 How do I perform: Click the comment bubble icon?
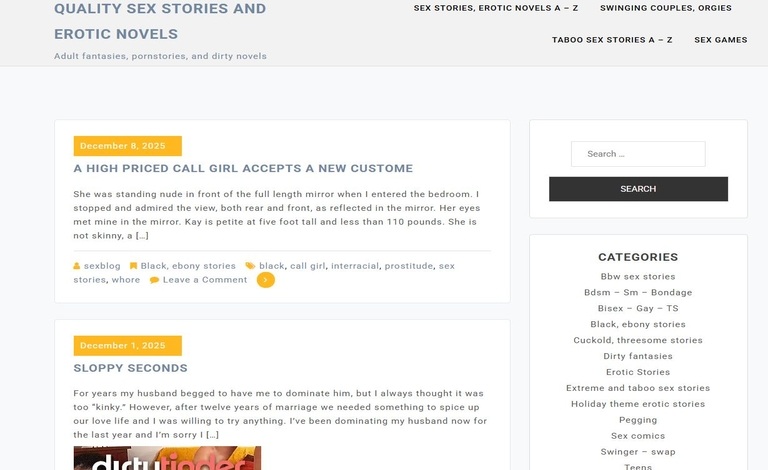(x=154, y=280)
